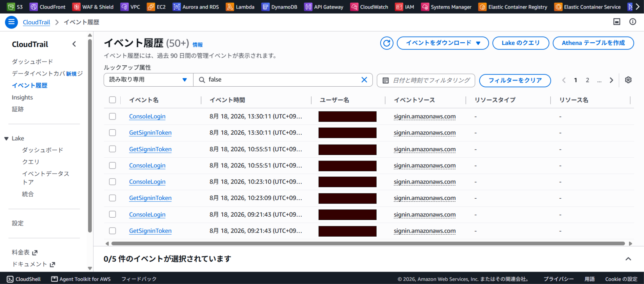644x284 pixels.
Task: Open the 料金表 external link
Action: 25,253
